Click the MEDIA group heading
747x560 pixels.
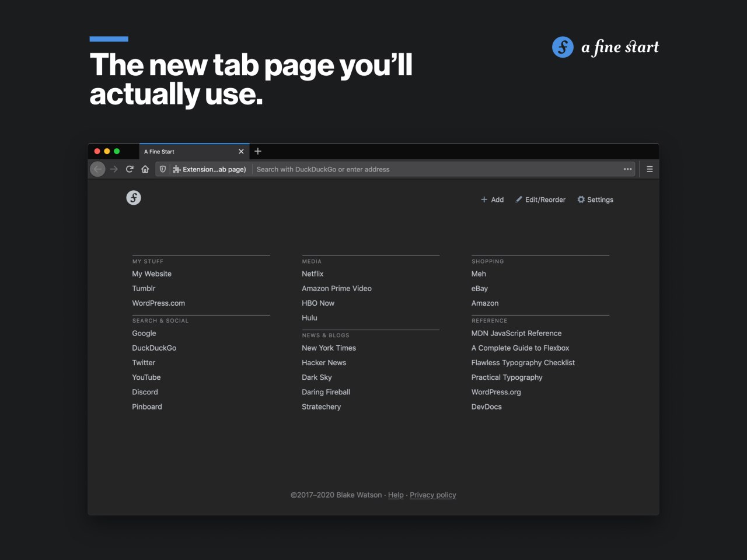312,261
